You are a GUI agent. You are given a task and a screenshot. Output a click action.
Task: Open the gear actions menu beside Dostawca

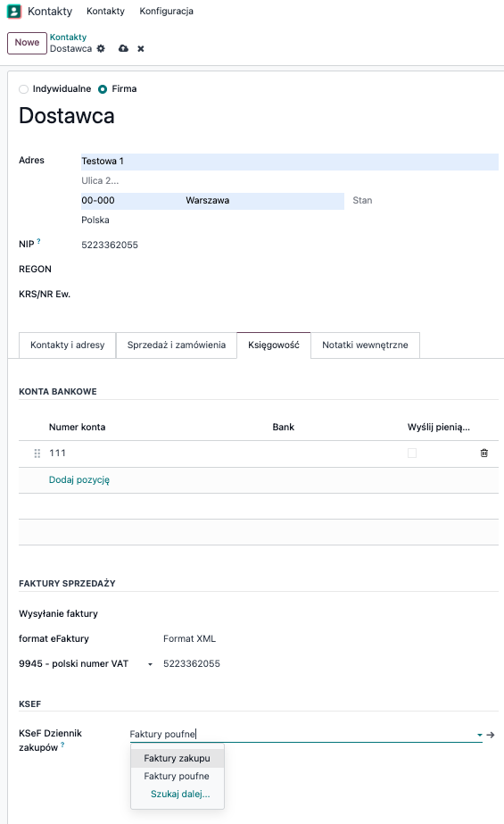pos(101,48)
